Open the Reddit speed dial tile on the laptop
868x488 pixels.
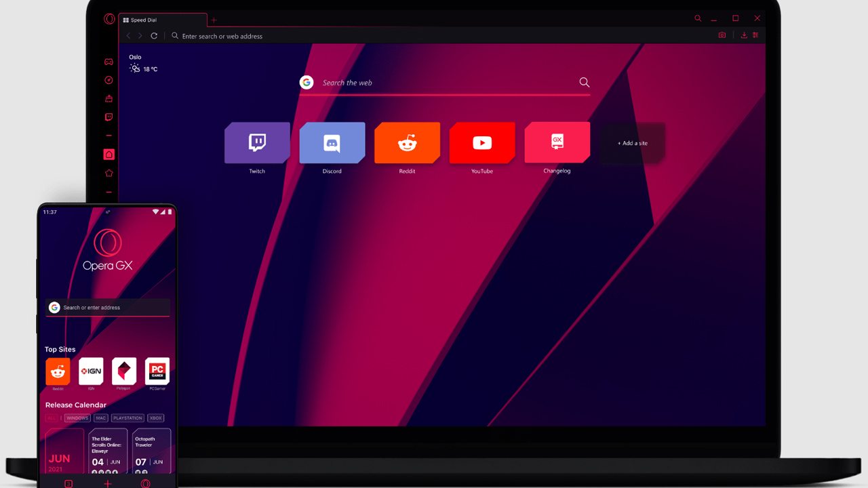point(407,142)
